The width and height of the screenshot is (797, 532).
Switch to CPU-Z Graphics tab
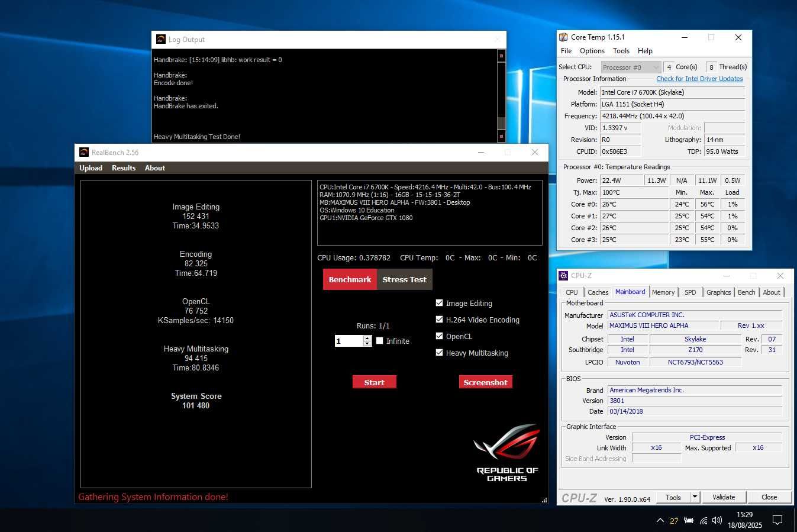[718, 292]
